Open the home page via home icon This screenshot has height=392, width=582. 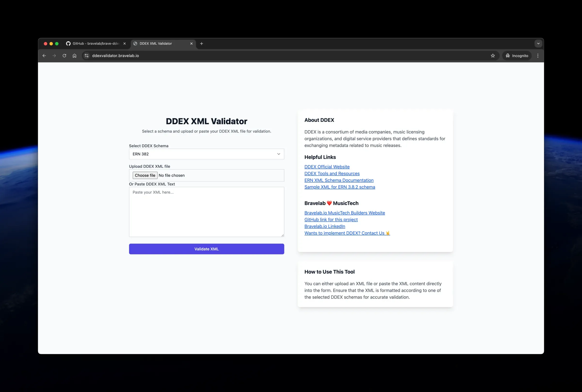coord(74,56)
